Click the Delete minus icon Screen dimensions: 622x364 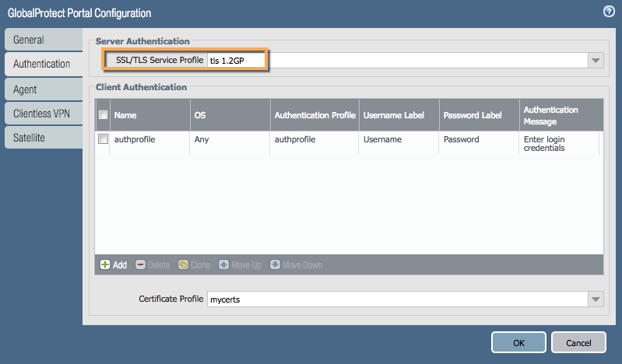140,264
